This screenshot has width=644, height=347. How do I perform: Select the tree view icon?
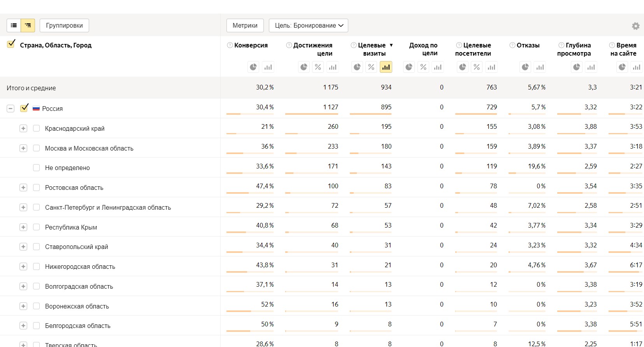click(28, 26)
